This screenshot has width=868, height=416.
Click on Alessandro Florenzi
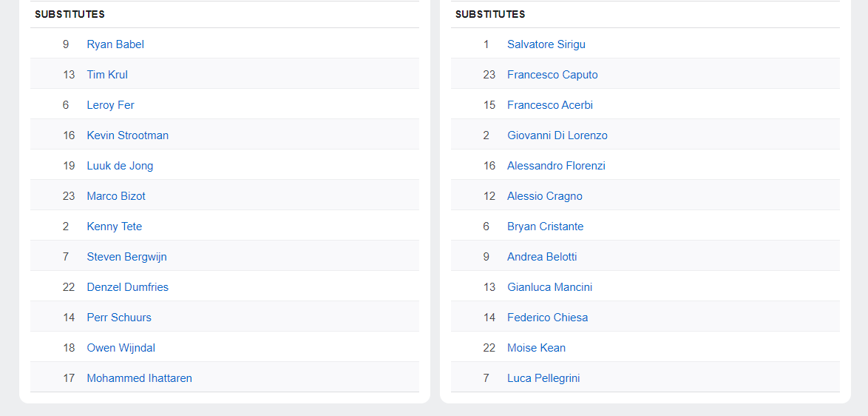coord(556,166)
